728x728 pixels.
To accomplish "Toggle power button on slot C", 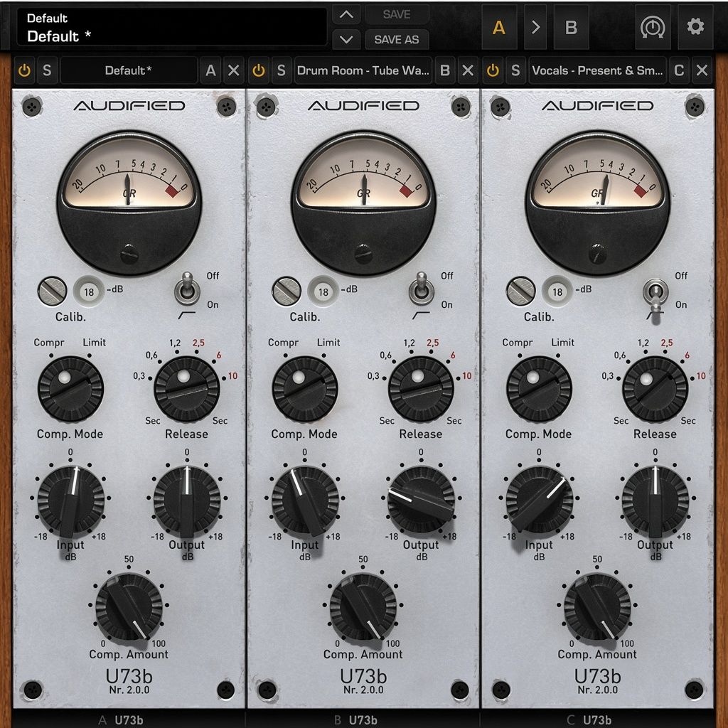I will (493, 70).
